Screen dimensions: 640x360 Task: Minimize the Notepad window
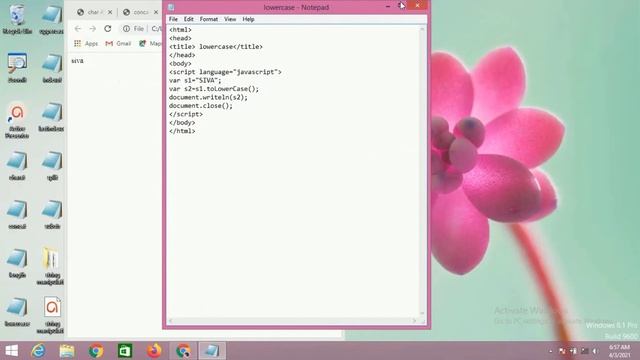point(387,6)
